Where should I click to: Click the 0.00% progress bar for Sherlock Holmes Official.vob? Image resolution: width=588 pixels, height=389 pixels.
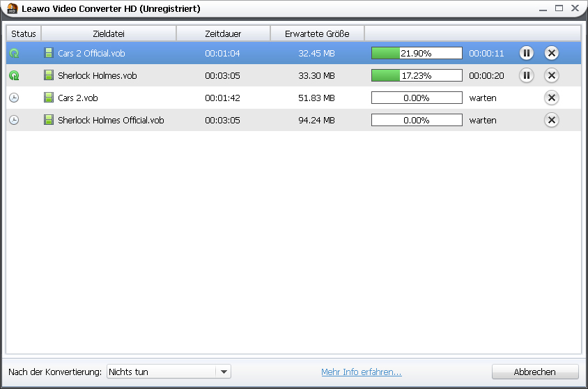click(x=417, y=120)
